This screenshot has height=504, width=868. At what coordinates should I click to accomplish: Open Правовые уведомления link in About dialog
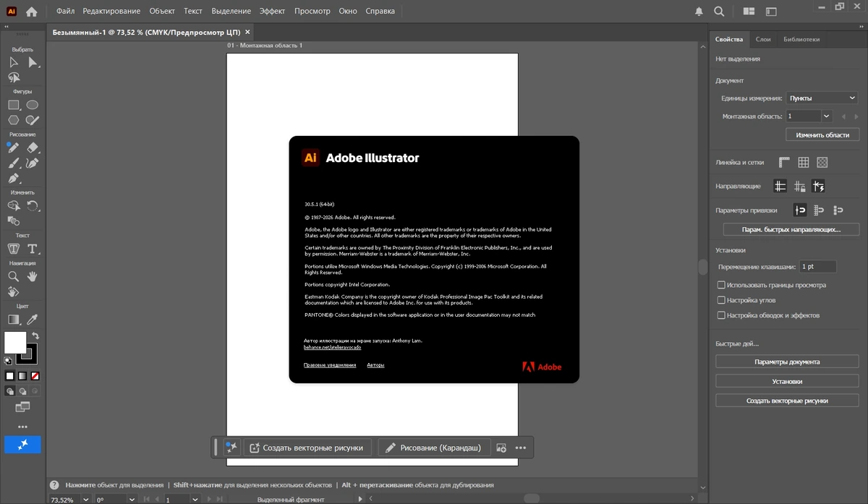[330, 365]
